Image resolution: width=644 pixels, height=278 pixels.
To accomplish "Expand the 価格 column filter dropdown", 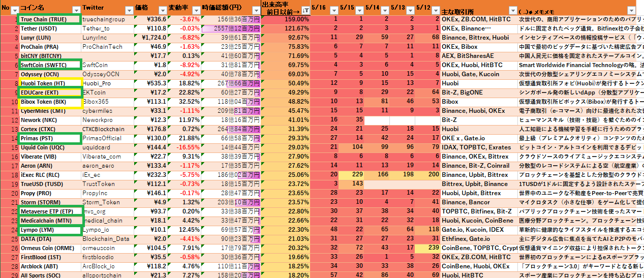I will 163,10.
